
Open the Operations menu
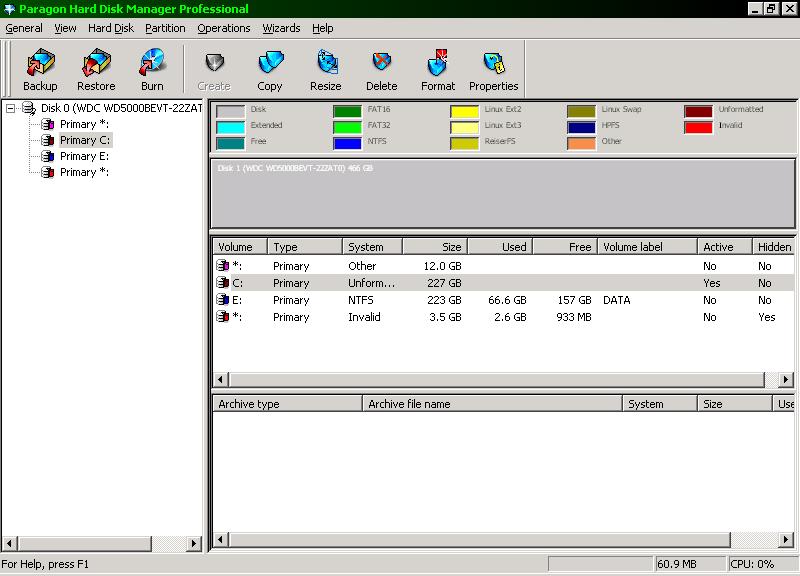224,28
